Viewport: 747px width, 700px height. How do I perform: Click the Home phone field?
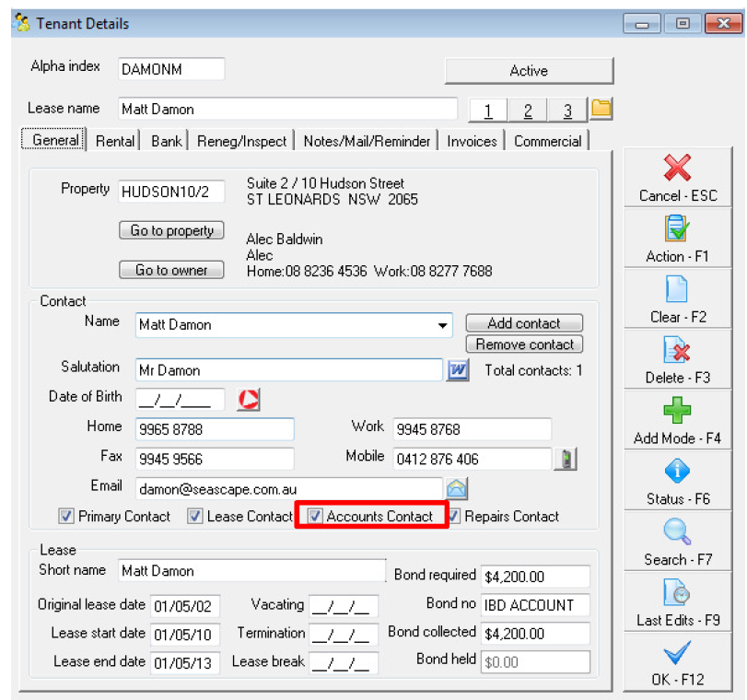[x=215, y=429]
